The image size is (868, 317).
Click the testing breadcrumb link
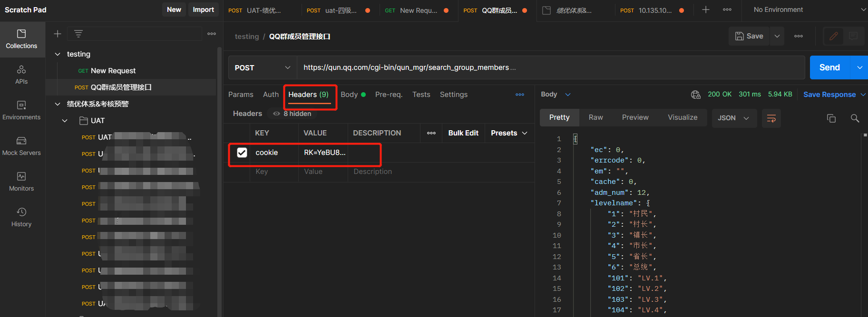coord(247,37)
